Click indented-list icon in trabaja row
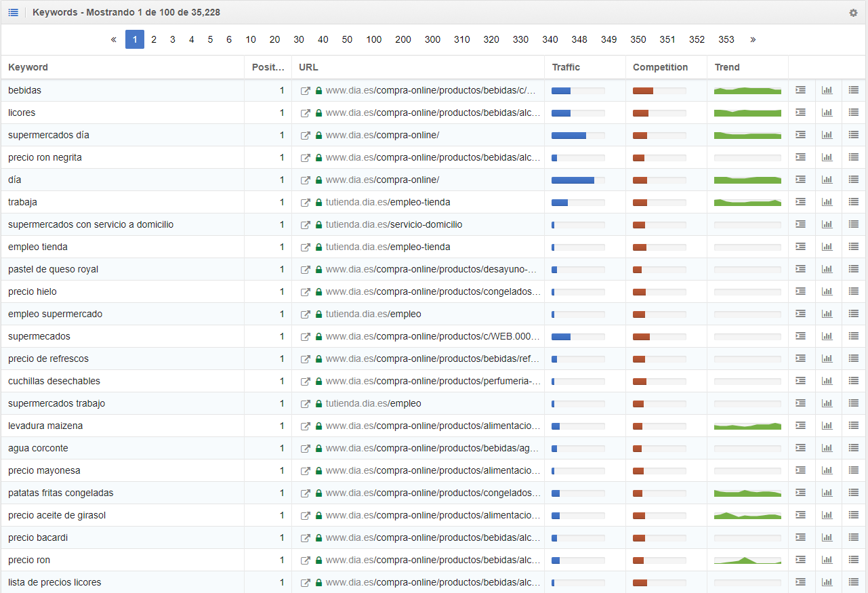 (x=800, y=202)
